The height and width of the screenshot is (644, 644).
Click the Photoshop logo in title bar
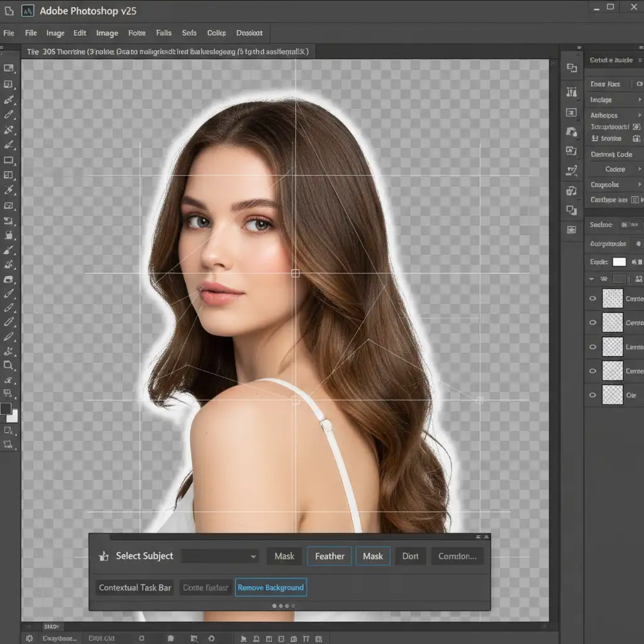point(28,11)
